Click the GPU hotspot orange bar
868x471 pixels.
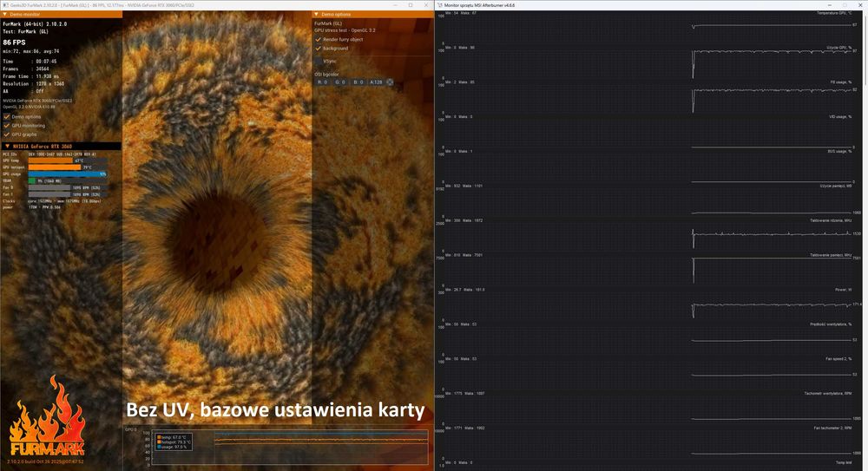pyautogui.click(x=54, y=167)
